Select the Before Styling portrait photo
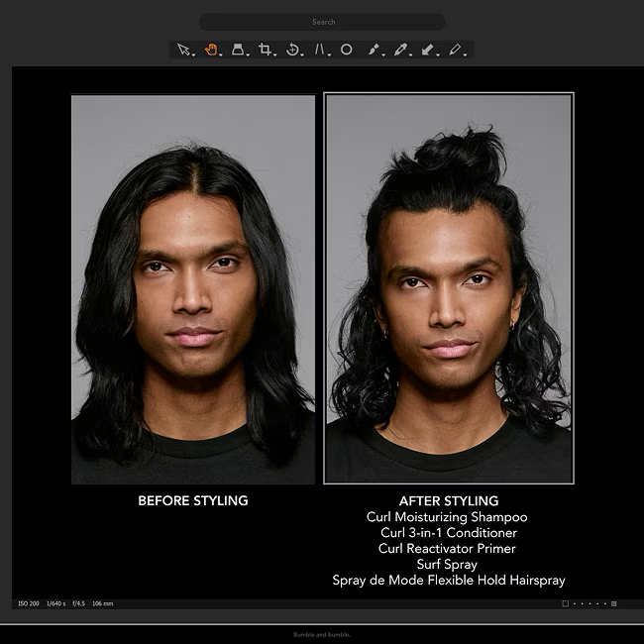This screenshot has height=644, width=644. (x=193, y=289)
